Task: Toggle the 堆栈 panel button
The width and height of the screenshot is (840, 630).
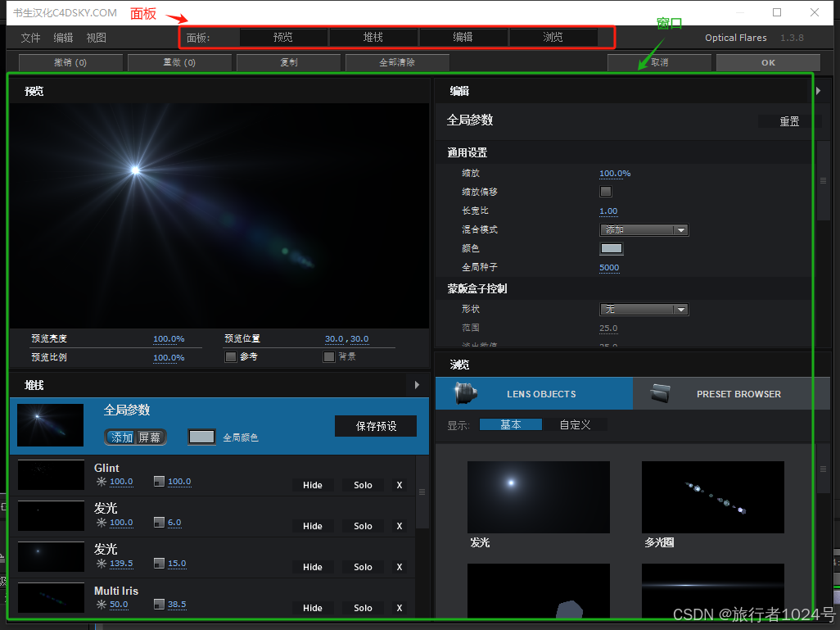Action: (373, 37)
